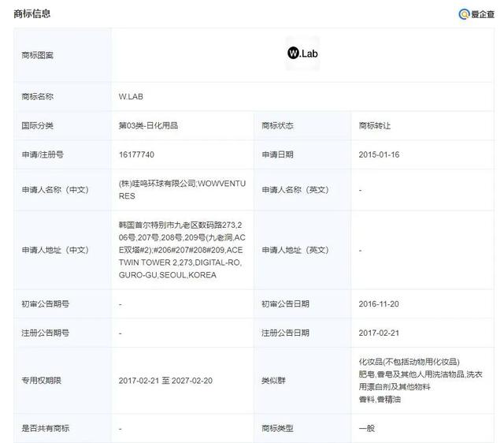Screen dimensions: 504x443
Task: Click the 化妆品(不包括动物用化妆品) line
Action: point(409,362)
